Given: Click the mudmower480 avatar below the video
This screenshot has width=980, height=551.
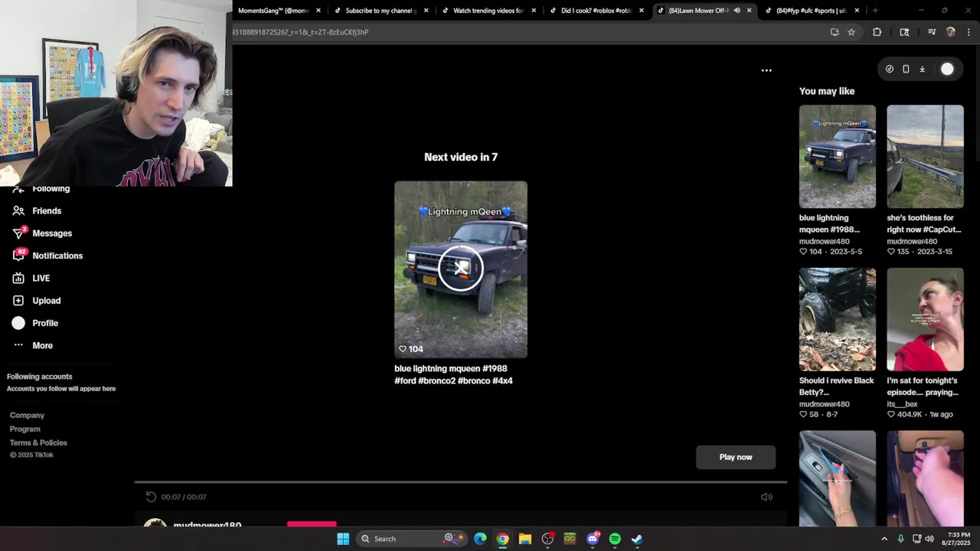Looking at the screenshot, I should click(155, 523).
